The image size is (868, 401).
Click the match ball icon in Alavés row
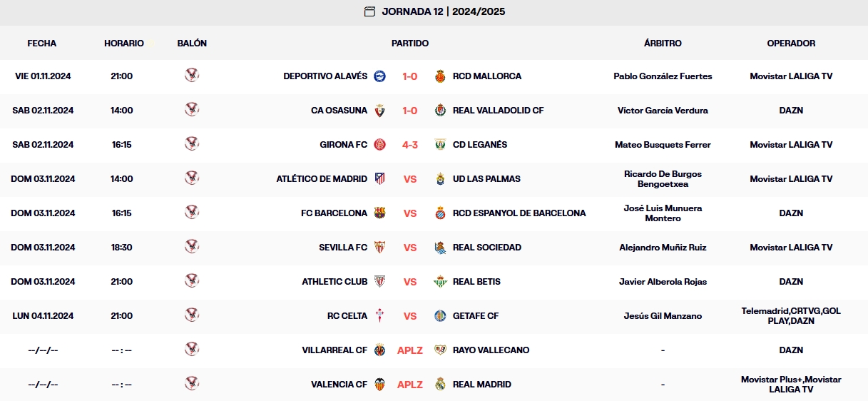tap(192, 76)
